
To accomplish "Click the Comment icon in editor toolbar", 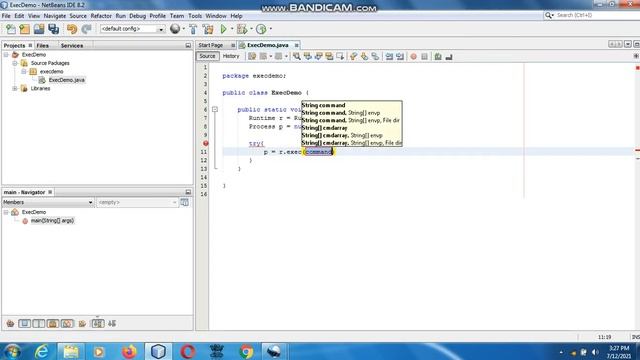I will (x=438, y=57).
